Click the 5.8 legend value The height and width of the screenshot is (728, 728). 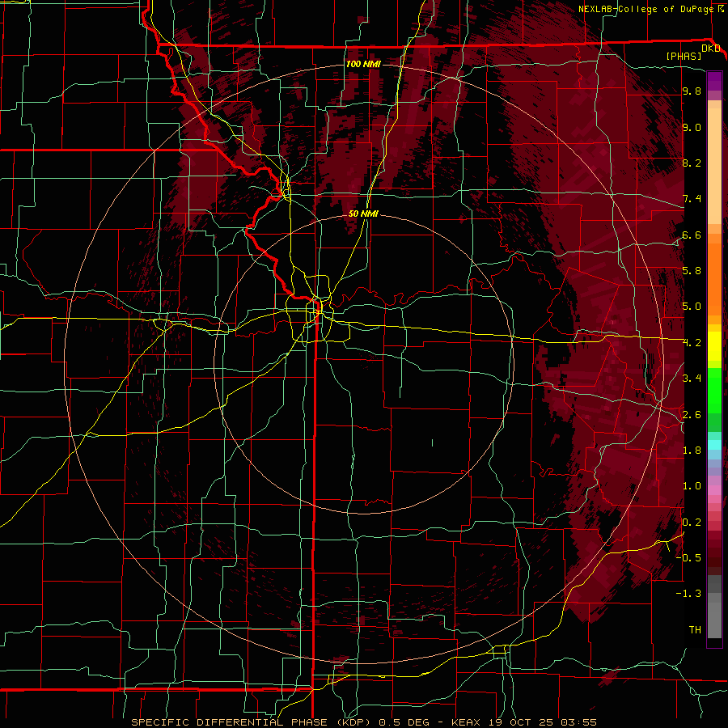[692, 271]
